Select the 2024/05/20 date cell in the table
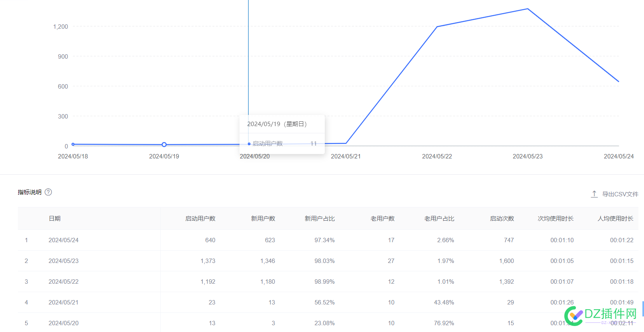The height and width of the screenshot is (332, 644). pyautogui.click(x=63, y=323)
